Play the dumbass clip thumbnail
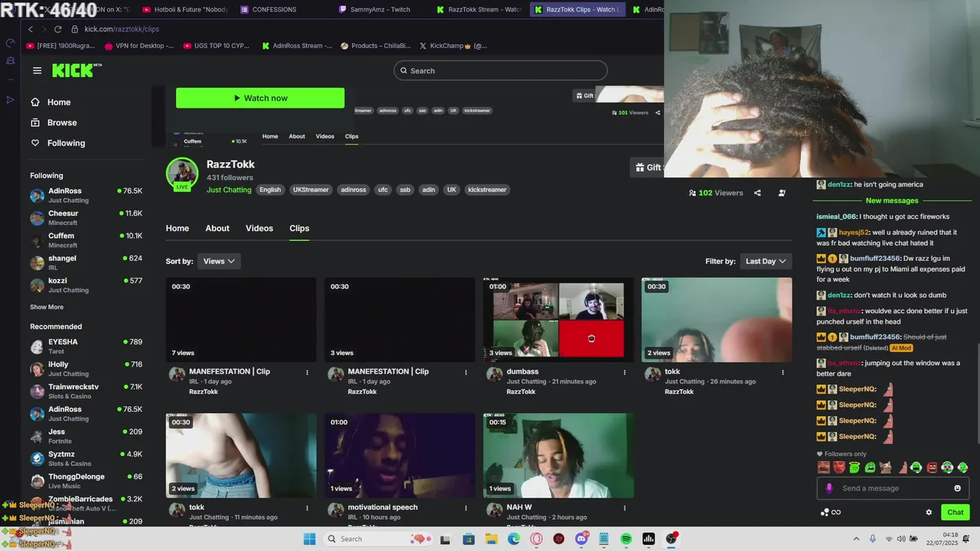The image size is (980, 551). (x=558, y=320)
